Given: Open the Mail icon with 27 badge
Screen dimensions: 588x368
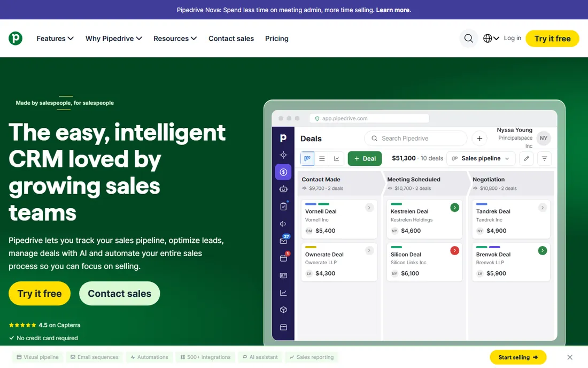Looking at the screenshot, I should [x=284, y=240].
